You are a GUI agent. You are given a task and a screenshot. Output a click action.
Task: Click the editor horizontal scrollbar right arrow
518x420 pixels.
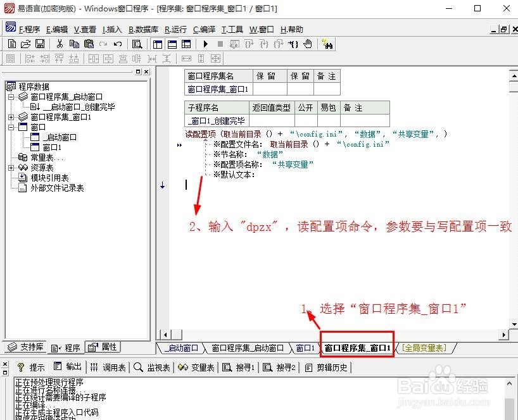(x=503, y=335)
